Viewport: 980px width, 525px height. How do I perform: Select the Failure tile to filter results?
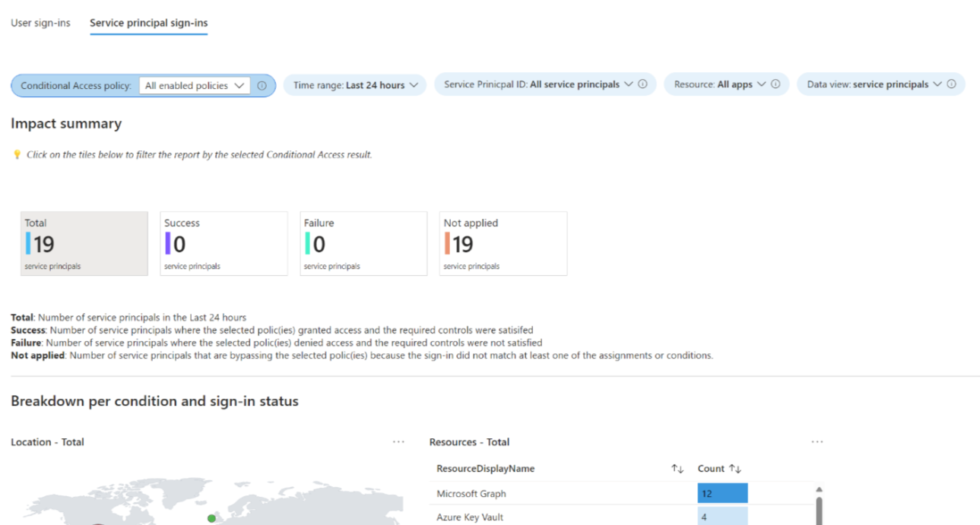[x=363, y=243]
